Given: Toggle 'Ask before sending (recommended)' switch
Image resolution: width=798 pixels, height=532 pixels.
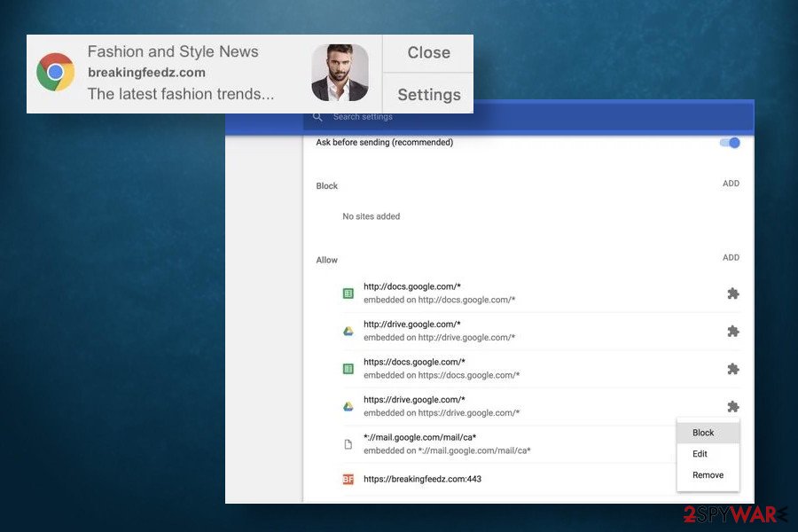Looking at the screenshot, I should point(731,143).
